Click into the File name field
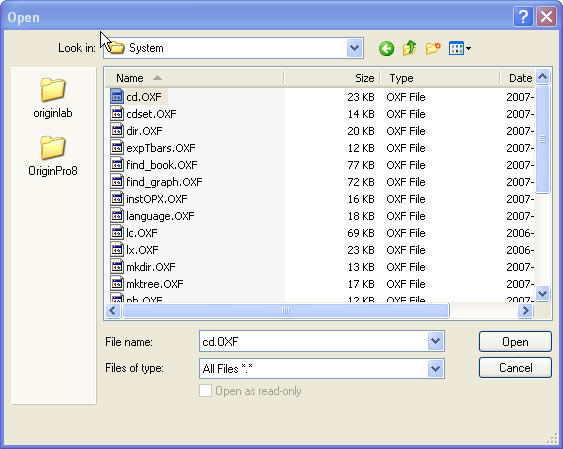The height and width of the screenshot is (449, 563). click(x=313, y=341)
